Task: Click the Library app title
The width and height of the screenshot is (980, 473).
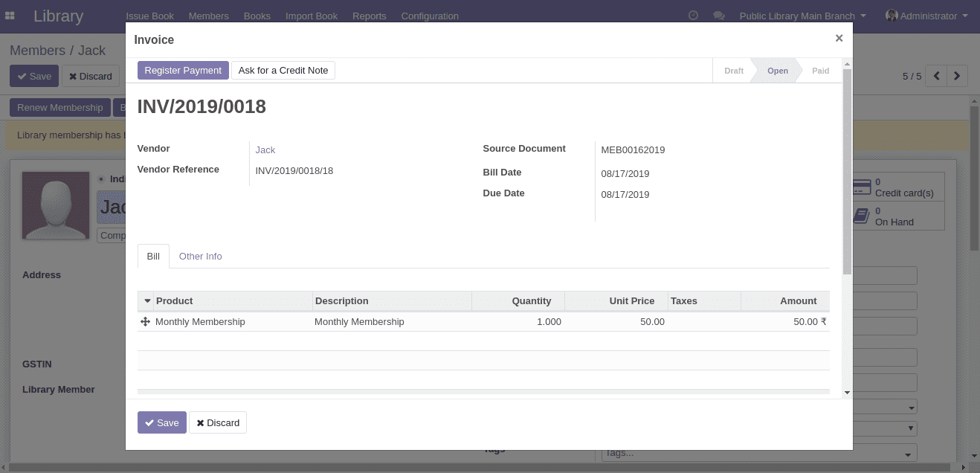Action: click(58, 16)
